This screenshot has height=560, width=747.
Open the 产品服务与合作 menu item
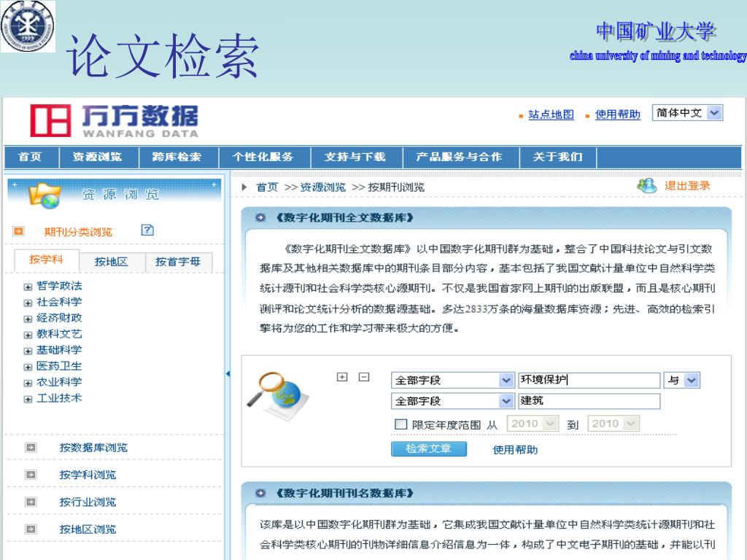pos(460,157)
